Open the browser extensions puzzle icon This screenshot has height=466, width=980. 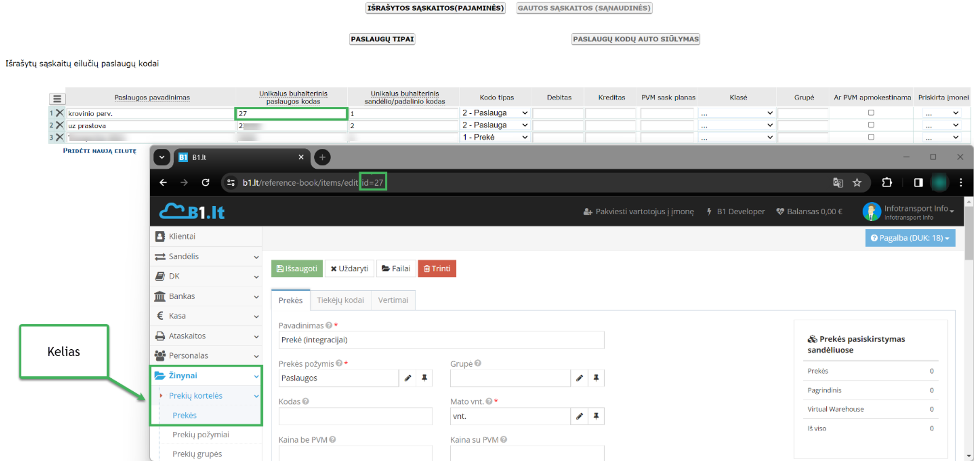887,183
